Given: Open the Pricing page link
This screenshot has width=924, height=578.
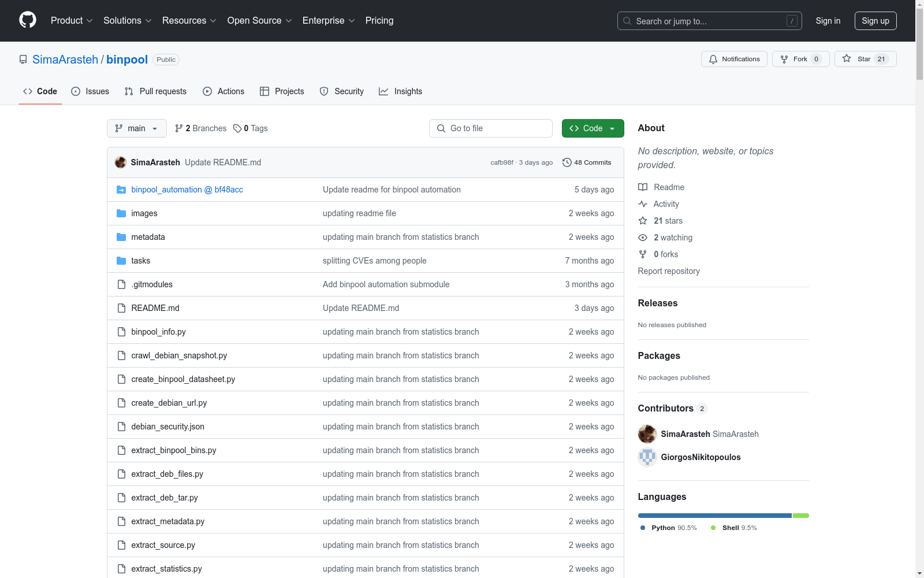Looking at the screenshot, I should (379, 21).
